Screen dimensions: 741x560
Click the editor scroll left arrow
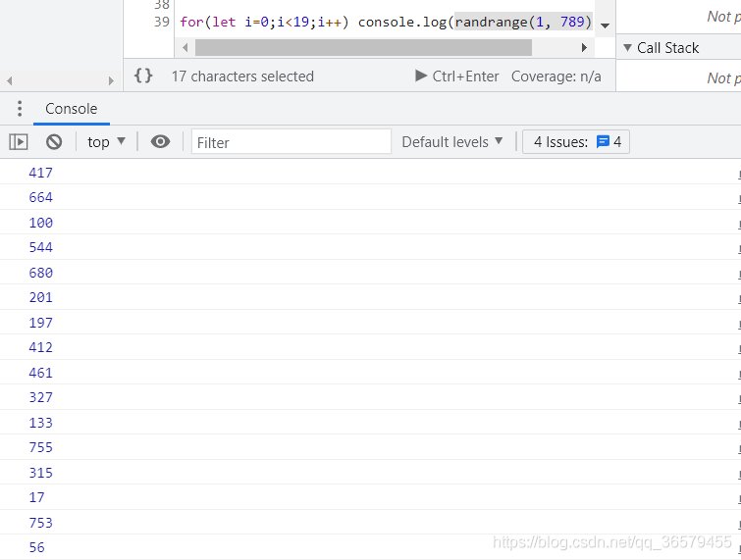[185, 47]
